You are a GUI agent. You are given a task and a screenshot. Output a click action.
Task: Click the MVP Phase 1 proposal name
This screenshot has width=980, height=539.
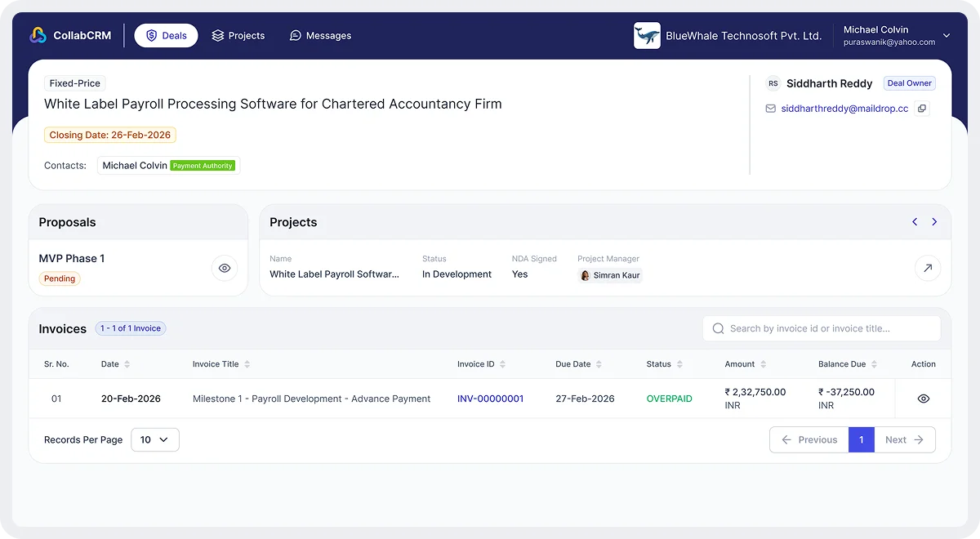point(72,258)
